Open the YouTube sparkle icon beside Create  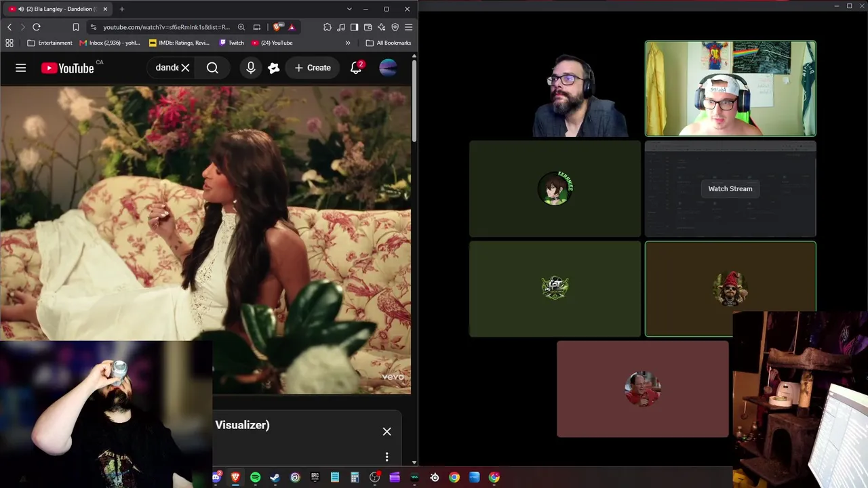tap(274, 68)
